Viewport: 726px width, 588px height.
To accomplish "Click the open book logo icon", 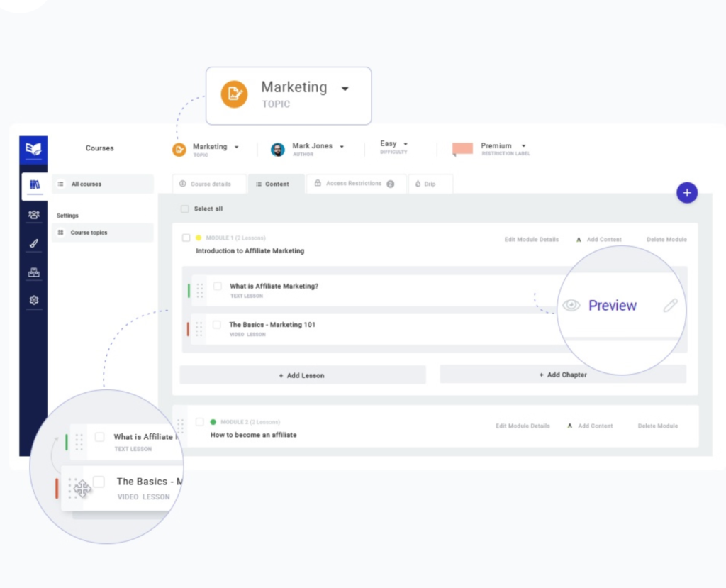I will click(33, 149).
